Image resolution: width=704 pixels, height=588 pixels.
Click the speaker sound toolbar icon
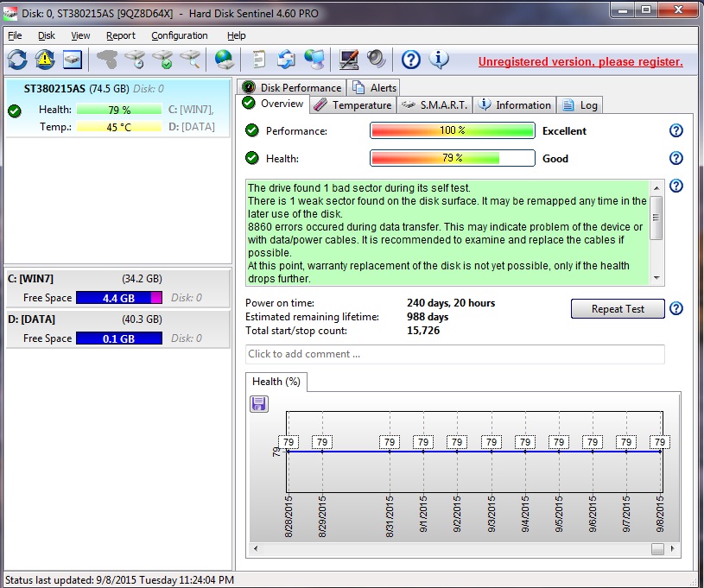(x=376, y=60)
